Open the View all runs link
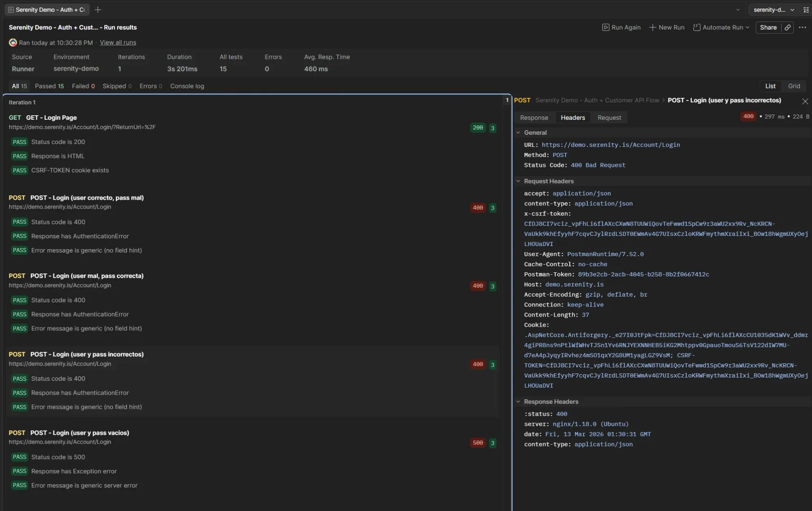Viewport: 812px width, 511px height. point(118,42)
